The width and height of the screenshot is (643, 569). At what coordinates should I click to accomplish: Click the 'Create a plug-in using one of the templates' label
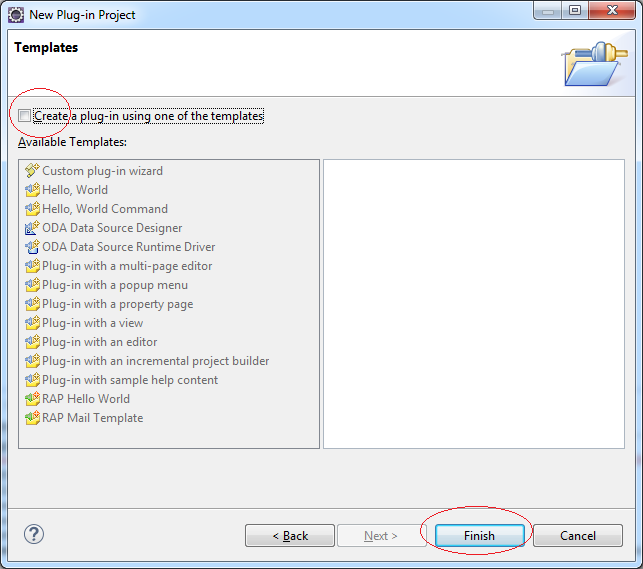point(148,116)
